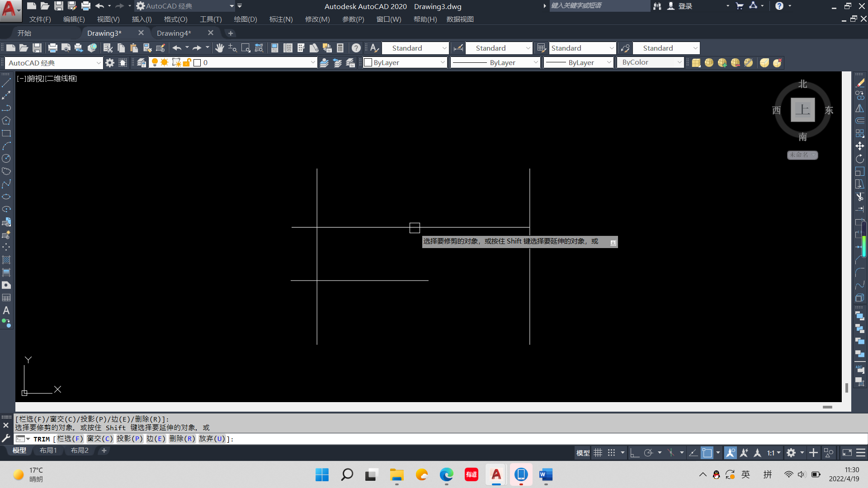Click the ViewCube 上 top face
Image resolution: width=868 pixels, height=488 pixels.
802,110
